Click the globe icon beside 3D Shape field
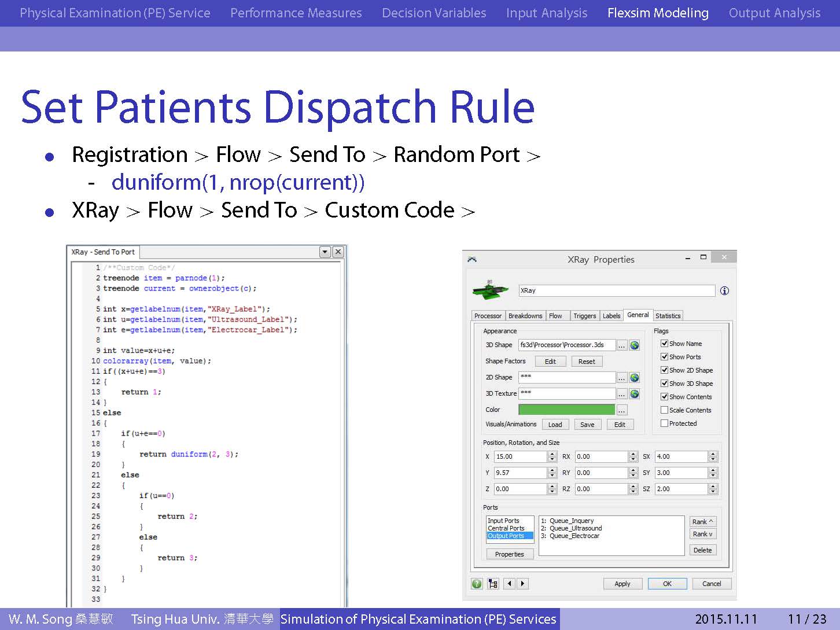Viewport: 840px width, 630px height. 635,345
